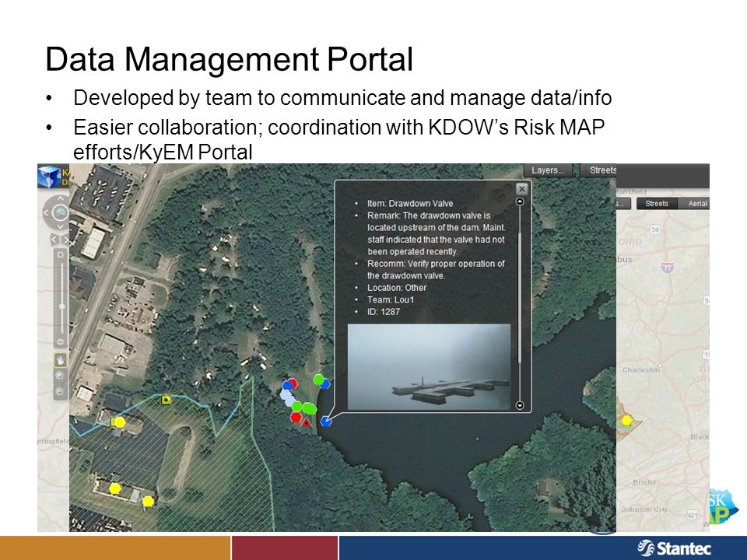The image size is (747, 560).
Task: Click the 'Location: Other' line
Action: [396, 288]
